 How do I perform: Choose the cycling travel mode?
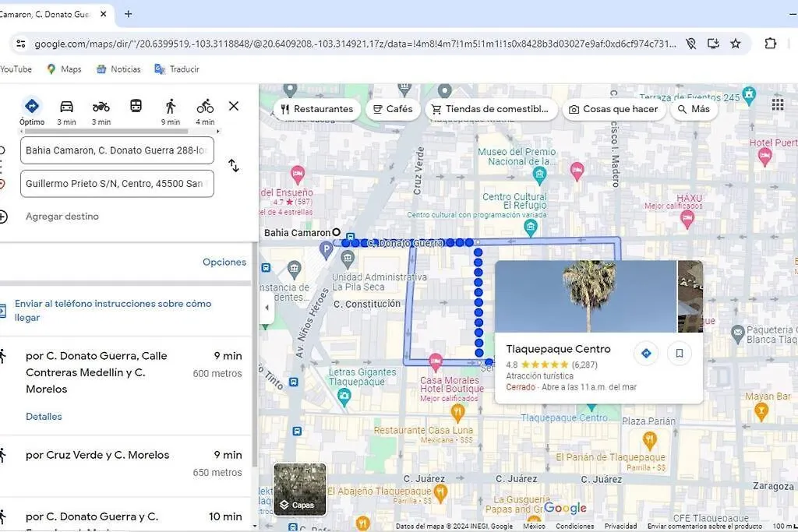205,112
